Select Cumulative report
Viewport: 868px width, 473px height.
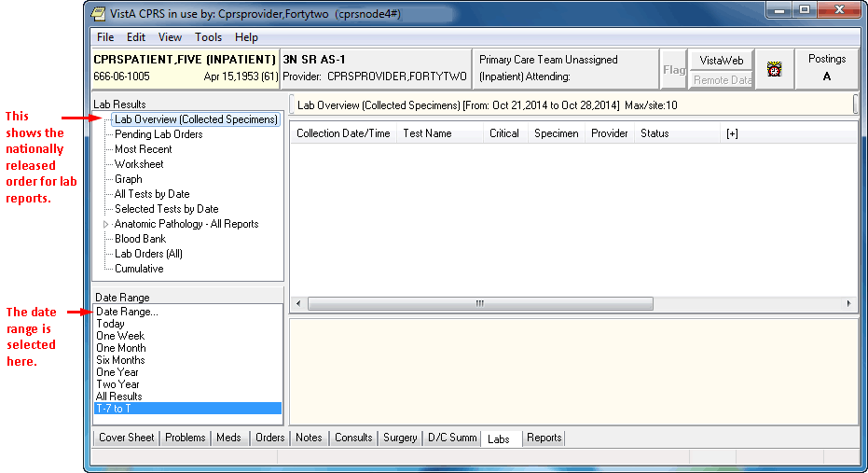(139, 270)
